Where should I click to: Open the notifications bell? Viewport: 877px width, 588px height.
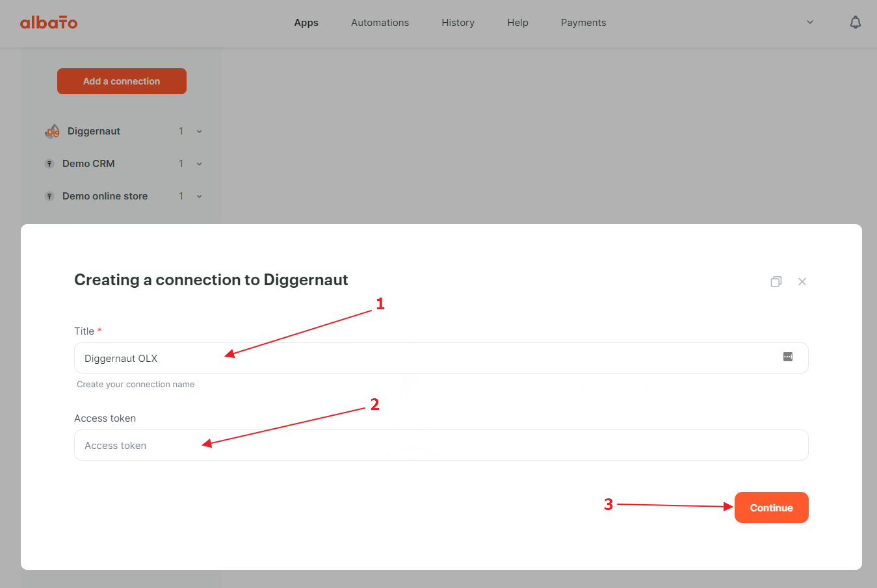click(x=856, y=22)
